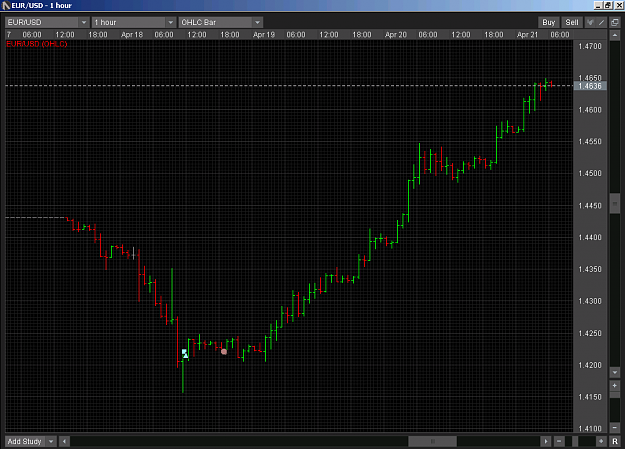Click the Apr 21 date label on time axis
Screen dimensions: 625x449
pyautogui.click(x=528, y=35)
